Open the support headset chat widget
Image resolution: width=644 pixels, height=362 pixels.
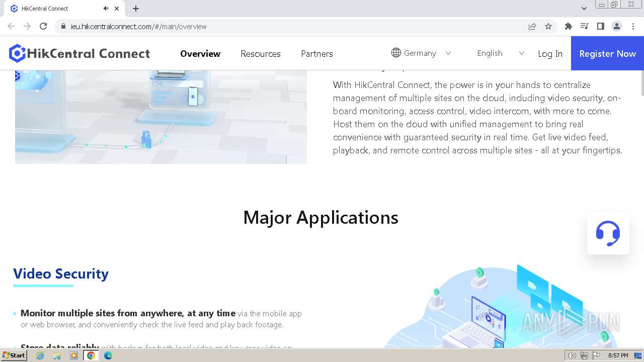[x=608, y=233]
